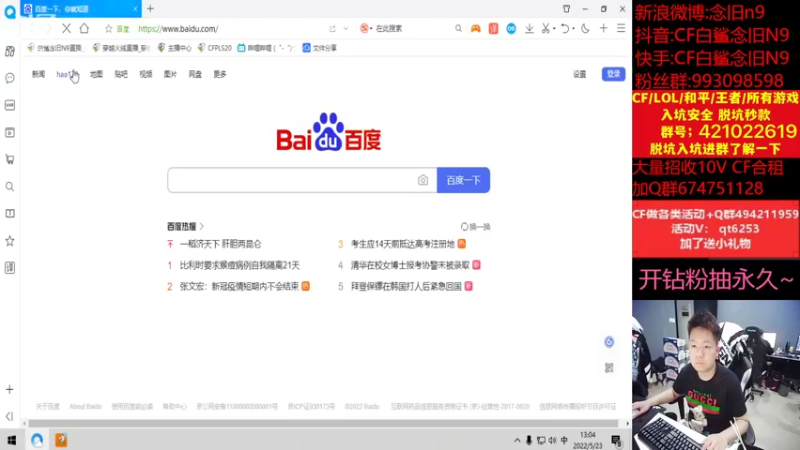Refresh hot searches with 换一换
Screen dimensions: 800x450
point(476,227)
